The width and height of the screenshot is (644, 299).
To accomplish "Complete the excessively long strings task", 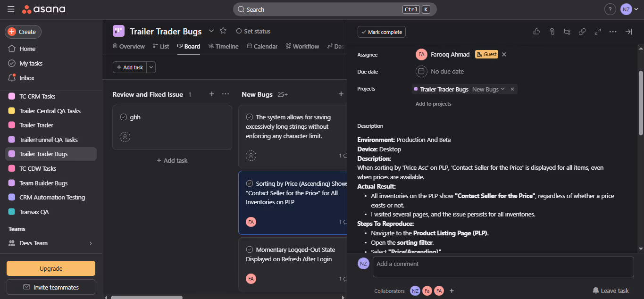I will (x=250, y=117).
